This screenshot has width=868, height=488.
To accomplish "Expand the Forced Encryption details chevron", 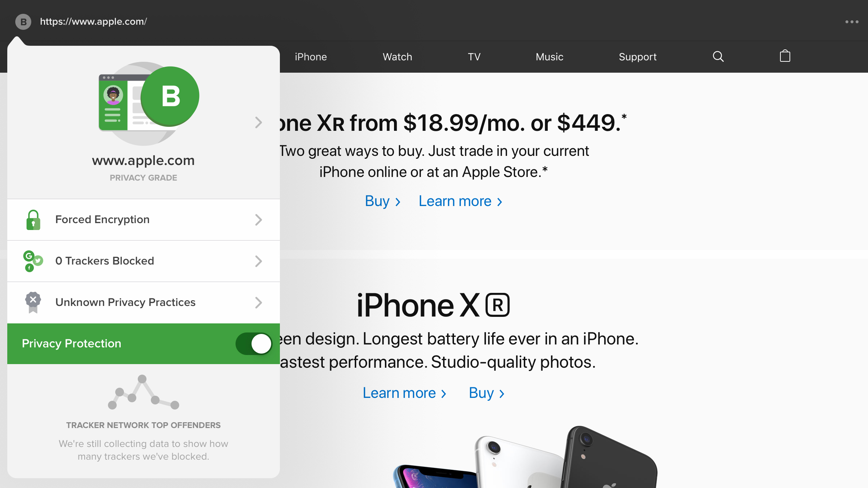I will [259, 220].
